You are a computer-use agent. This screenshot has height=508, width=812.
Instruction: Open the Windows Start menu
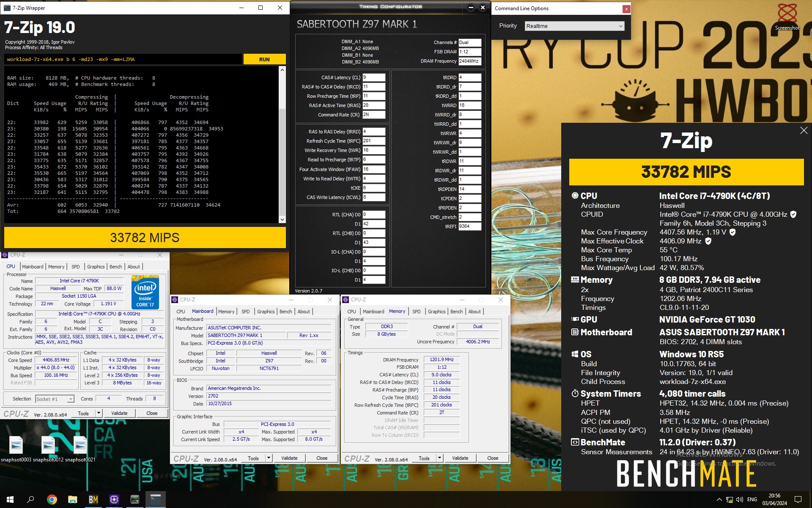click(10, 500)
